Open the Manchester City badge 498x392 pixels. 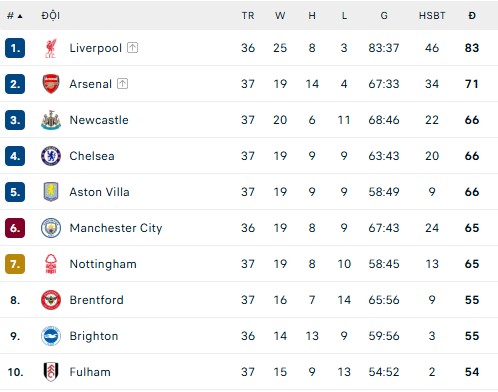coord(51,228)
